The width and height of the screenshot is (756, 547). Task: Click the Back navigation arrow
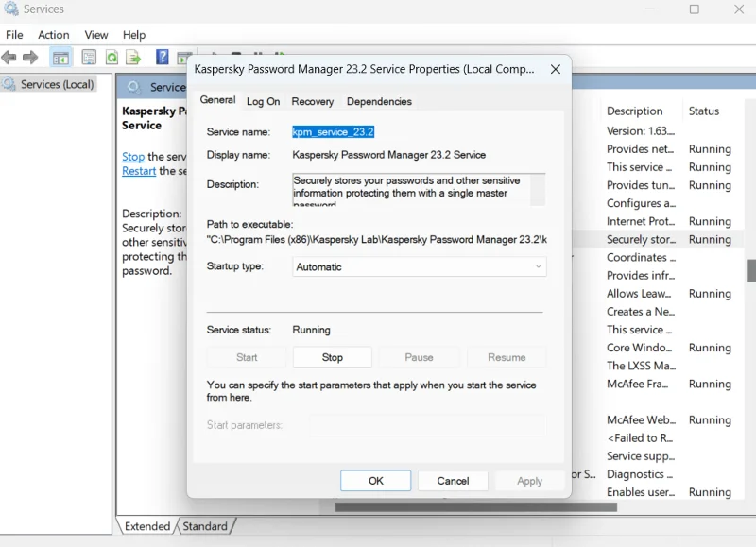(9, 58)
